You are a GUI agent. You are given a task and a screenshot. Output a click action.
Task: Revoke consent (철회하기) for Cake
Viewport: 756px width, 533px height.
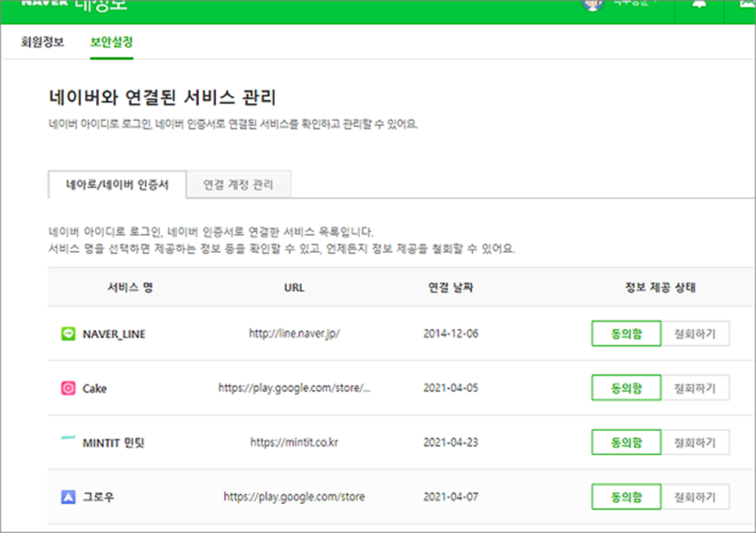pos(695,389)
